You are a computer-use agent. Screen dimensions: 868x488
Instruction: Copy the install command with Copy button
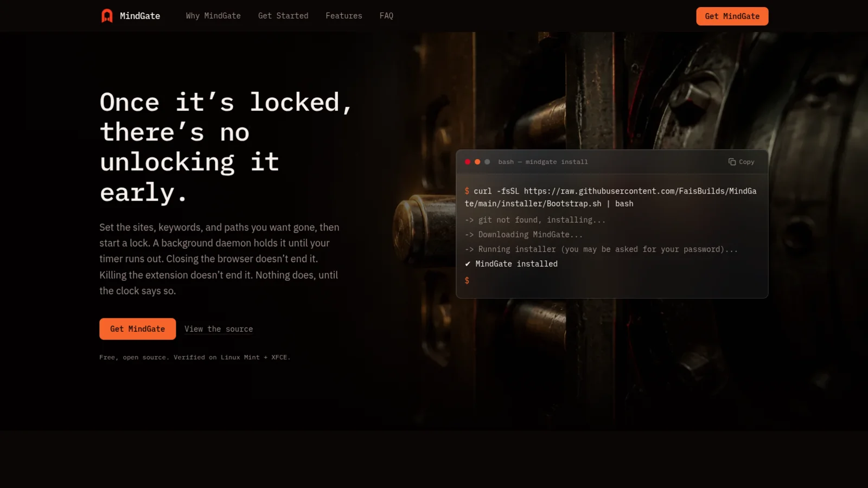point(741,162)
